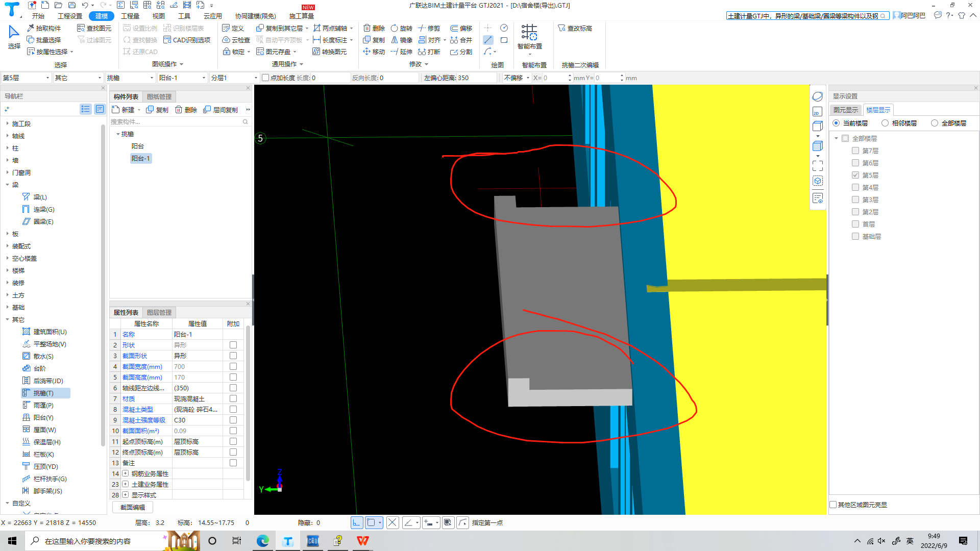
Task: Click the fullscreen extents icon in viewport toolbar
Action: [817, 165]
